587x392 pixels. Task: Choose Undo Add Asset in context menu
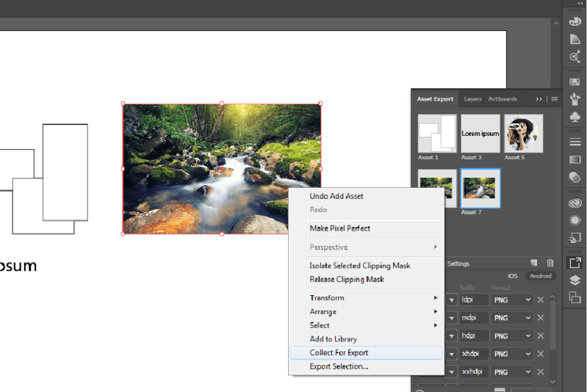(366, 196)
